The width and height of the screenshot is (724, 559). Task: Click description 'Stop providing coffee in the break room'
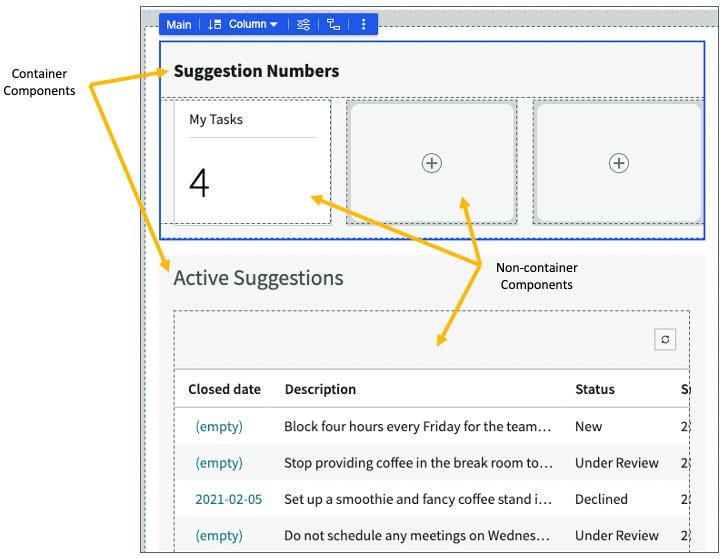pyautogui.click(x=418, y=463)
